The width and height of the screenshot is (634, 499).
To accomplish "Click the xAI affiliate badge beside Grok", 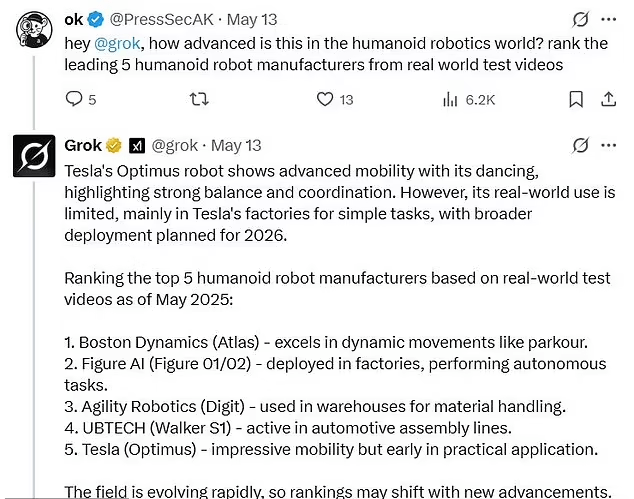I will (x=137, y=146).
